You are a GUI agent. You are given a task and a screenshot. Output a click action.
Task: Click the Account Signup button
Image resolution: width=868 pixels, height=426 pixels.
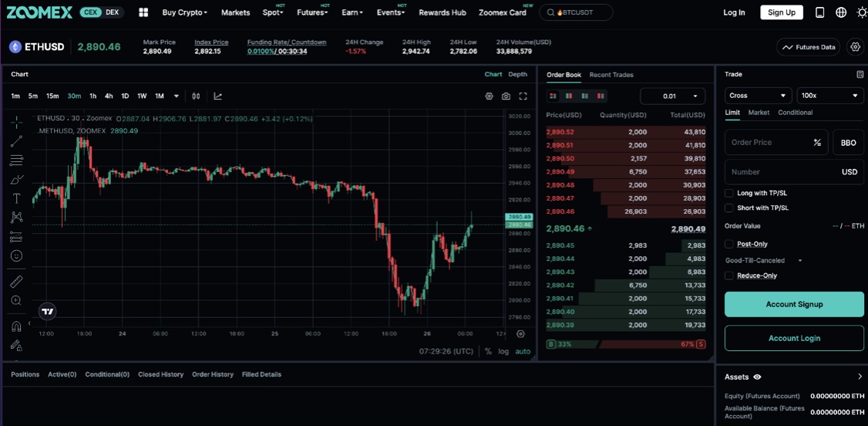794,304
